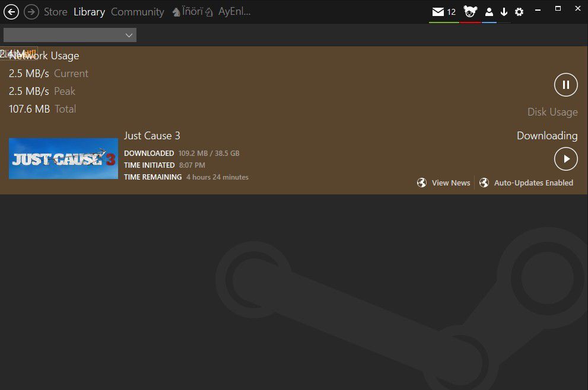Pause all downloads with the pause button
This screenshot has width=588, height=390.
[x=566, y=85]
